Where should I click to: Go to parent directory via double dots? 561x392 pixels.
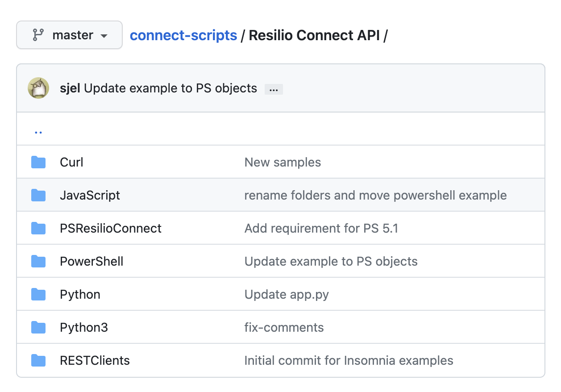coord(38,131)
